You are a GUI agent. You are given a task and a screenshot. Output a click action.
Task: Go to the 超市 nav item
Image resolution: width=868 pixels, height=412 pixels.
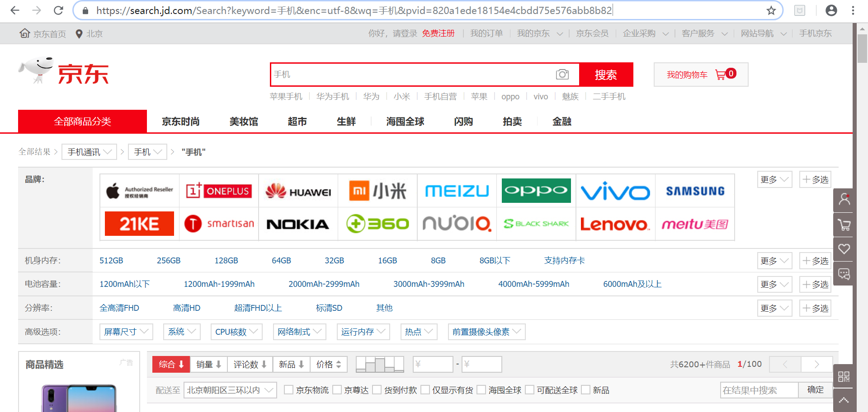point(297,122)
